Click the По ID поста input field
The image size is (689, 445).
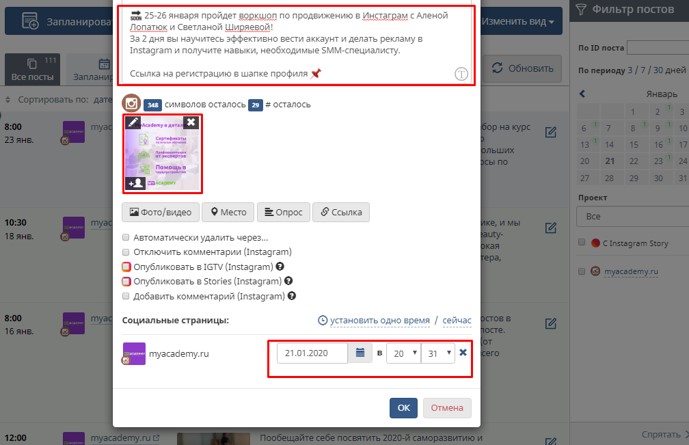point(658,47)
